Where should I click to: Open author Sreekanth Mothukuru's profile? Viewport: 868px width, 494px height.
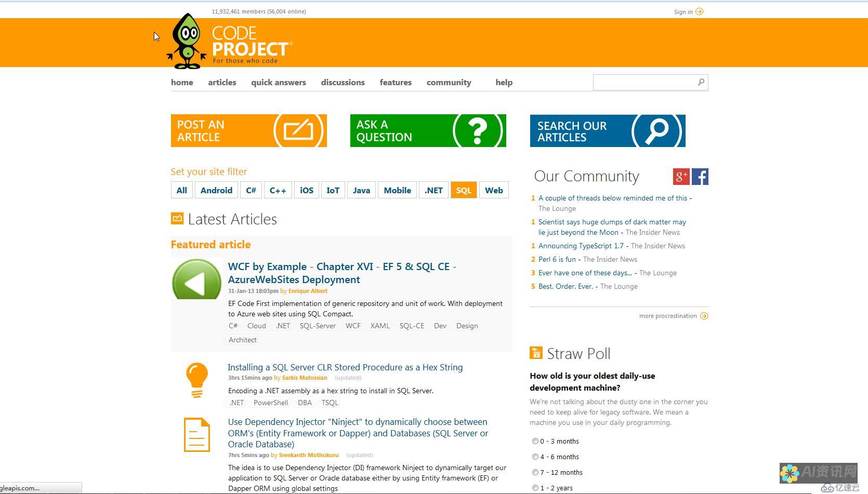click(x=309, y=455)
